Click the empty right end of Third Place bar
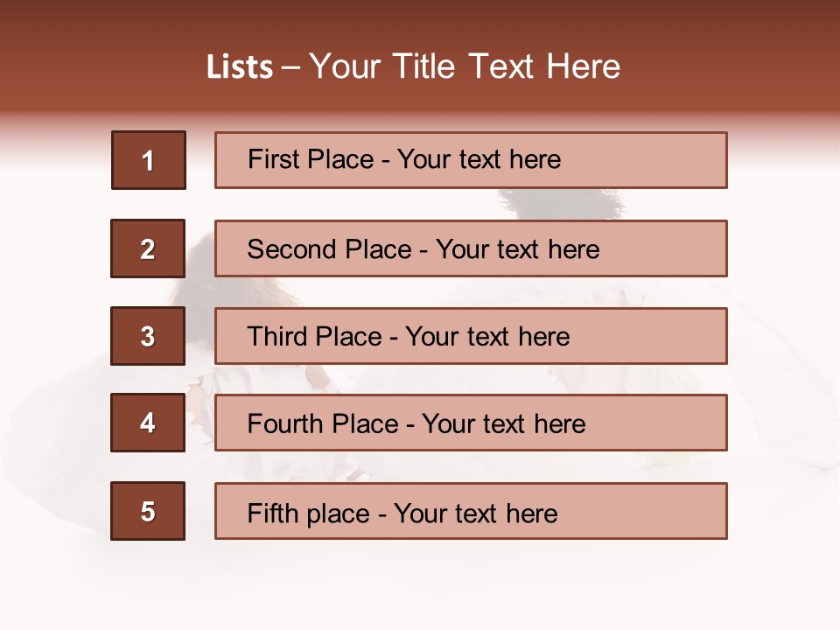Viewport: 840px width, 630px height. (665, 336)
